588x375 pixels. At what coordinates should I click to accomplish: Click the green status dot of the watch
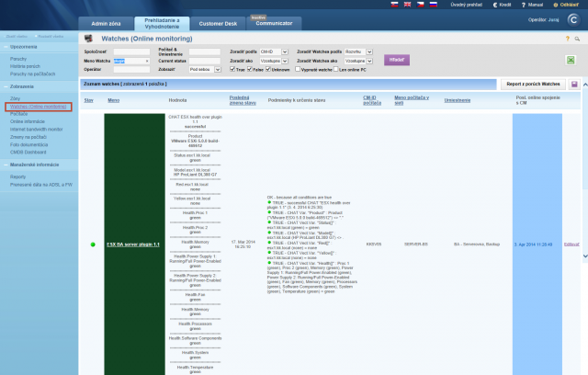point(93,244)
